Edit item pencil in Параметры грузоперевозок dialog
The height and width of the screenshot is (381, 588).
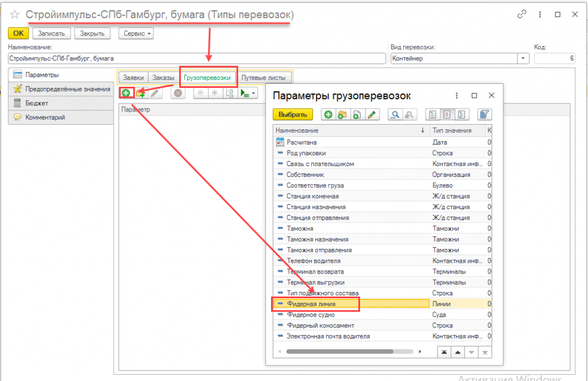[x=372, y=114]
